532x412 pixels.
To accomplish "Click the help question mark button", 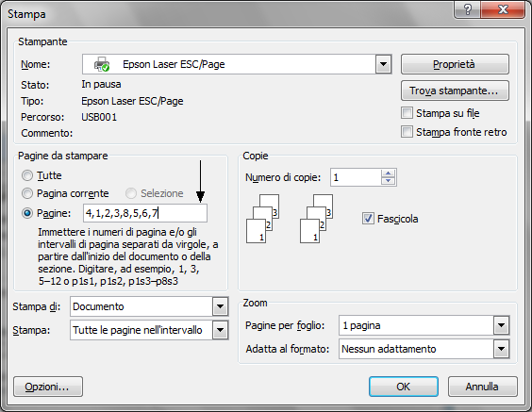I will click(467, 9).
